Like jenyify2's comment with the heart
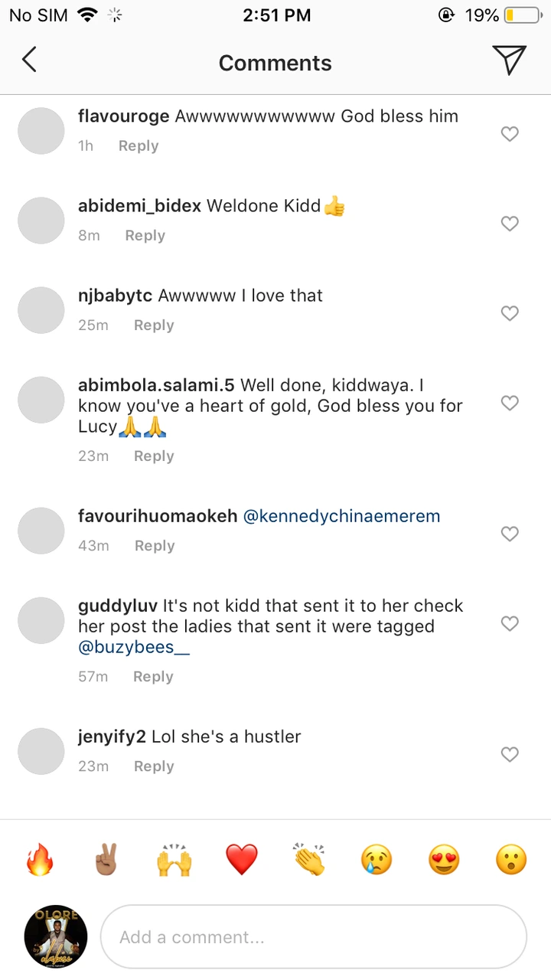551x980 pixels. coord(510,754)
